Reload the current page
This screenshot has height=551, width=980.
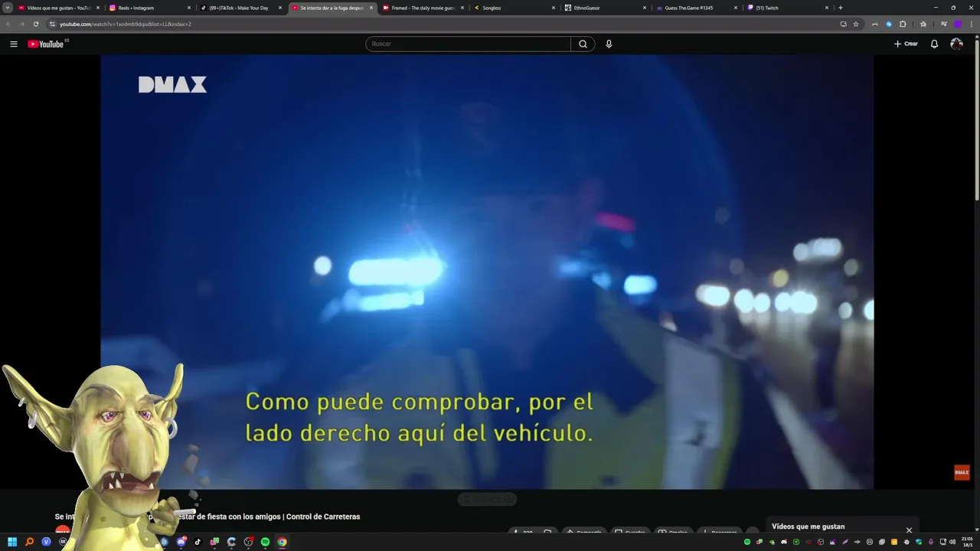click(x=35, y=24)
